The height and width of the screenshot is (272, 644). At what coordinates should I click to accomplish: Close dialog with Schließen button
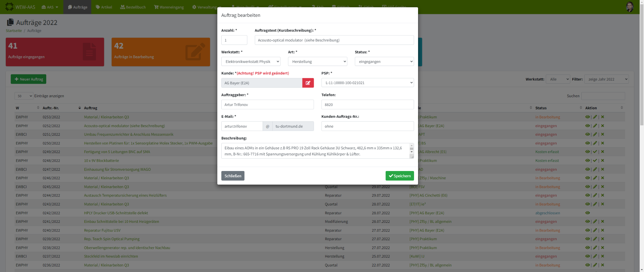coord(233,176)
